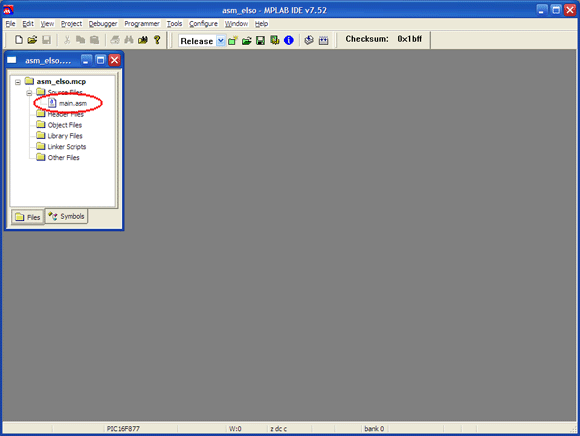580x436 pixels.
Task: Open the Tools menu
Action: tap(174, 24)
